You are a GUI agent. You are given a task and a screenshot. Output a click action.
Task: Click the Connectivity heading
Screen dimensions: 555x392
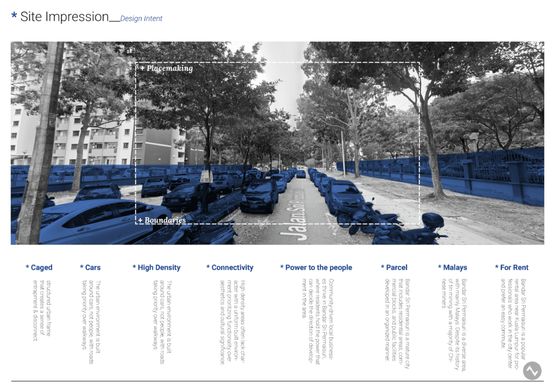[x=230, y=267]
